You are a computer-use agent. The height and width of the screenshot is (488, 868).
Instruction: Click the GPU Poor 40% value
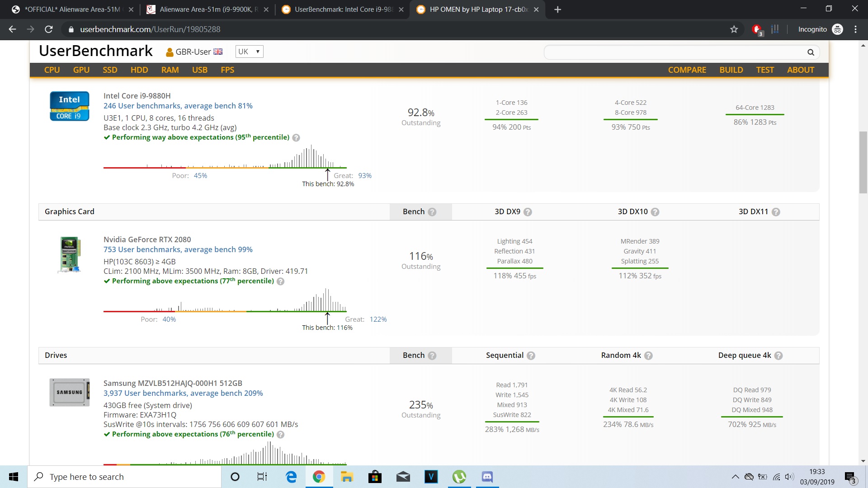pos(169,319)
